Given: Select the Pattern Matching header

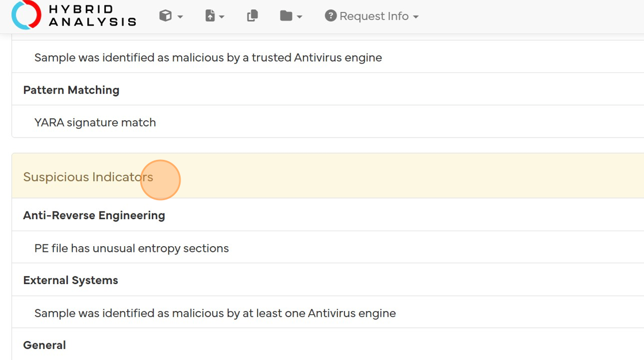Looking at the screenshot, I should coord(71,90).
